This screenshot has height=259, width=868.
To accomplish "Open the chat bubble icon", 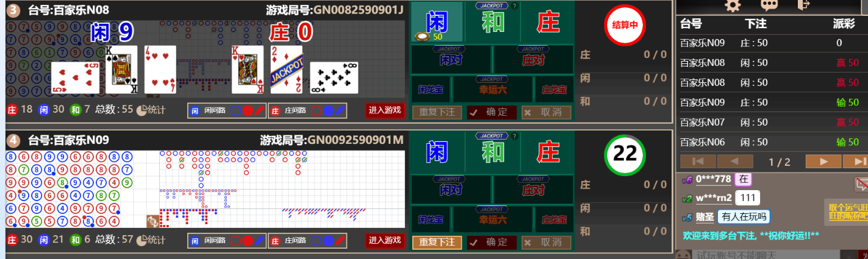I will coord(769,5).
